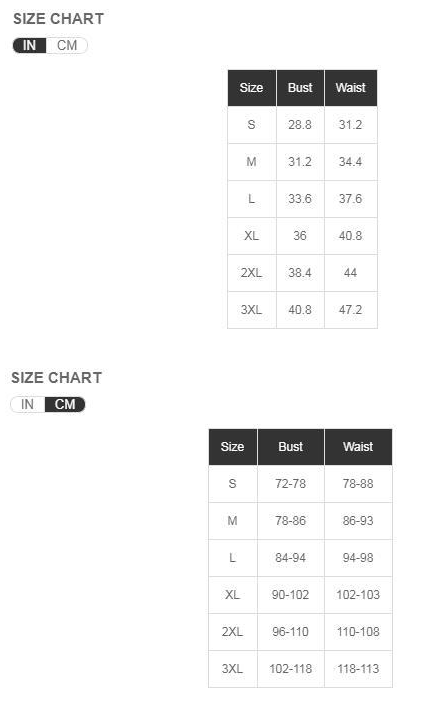The image size is (424, 712).
Task: Click the 84-94 bust range for size L
Action: pos(291,558)
